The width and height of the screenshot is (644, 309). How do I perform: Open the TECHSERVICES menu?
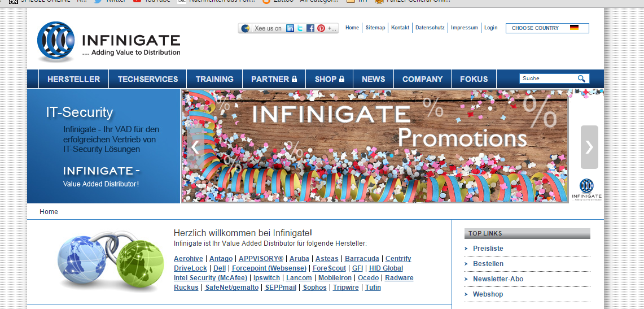coord(148,79)
